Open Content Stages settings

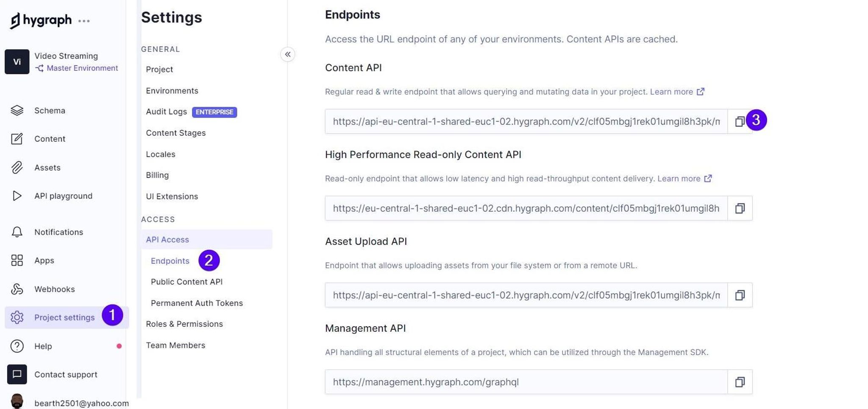click(x=176, y=133)
